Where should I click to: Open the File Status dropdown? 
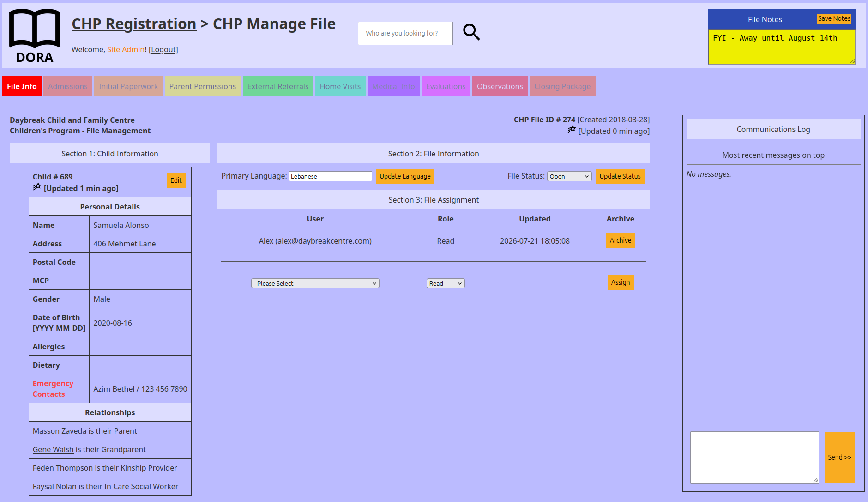point(569,176)
